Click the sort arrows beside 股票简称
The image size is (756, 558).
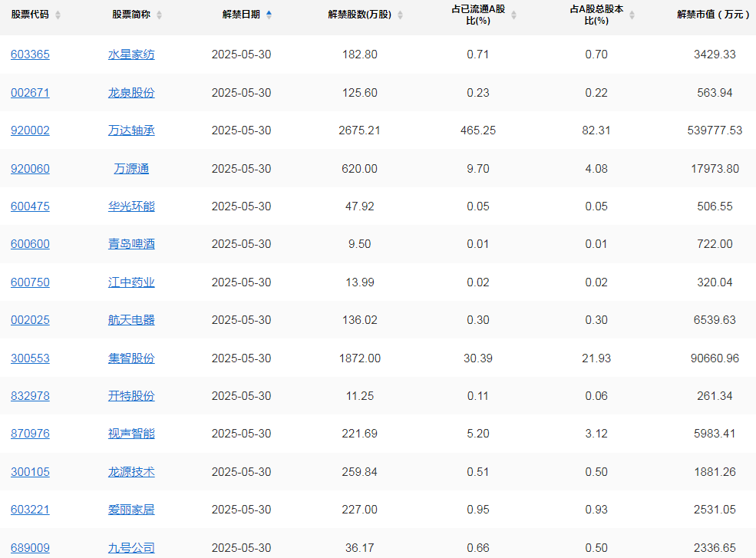point(159,15)
